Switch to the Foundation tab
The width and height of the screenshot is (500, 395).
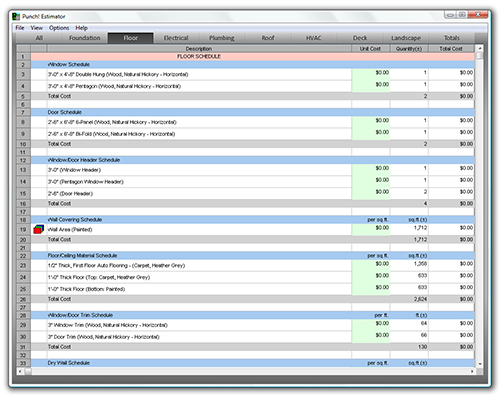pos(85,38)
